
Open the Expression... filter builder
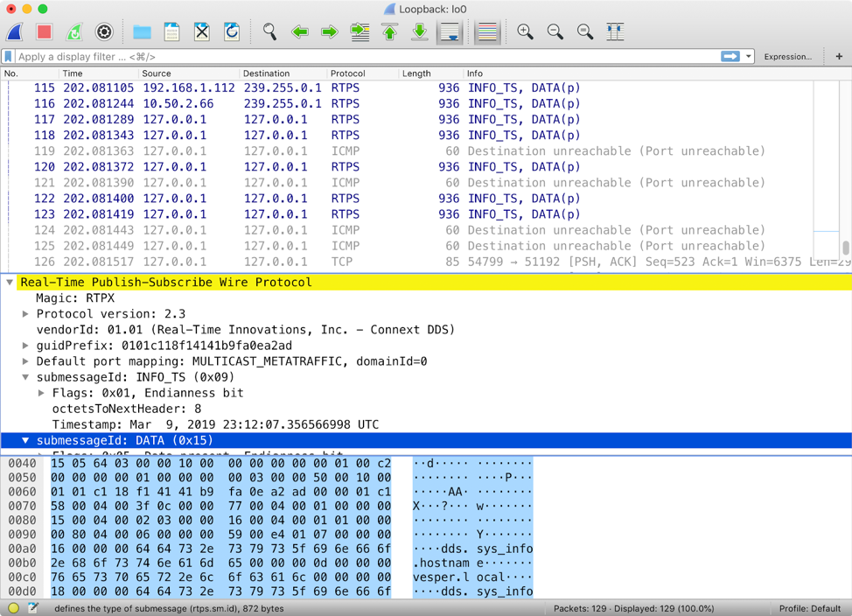[787, 57]
